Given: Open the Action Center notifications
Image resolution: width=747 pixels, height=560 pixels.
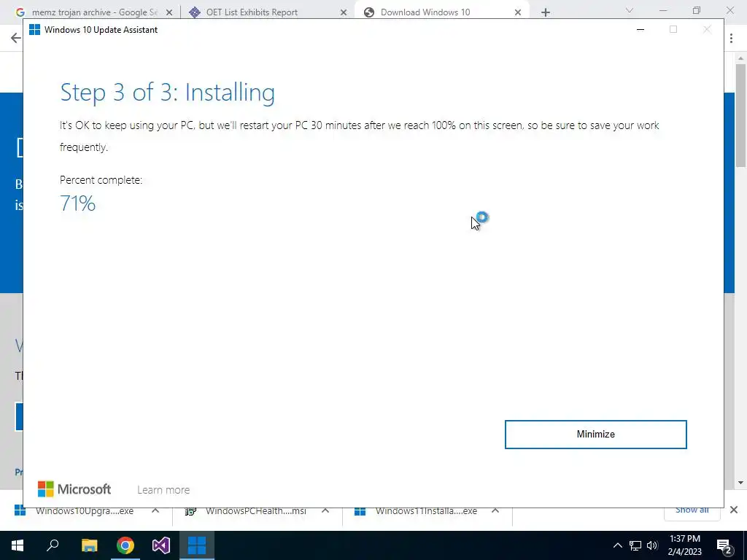Looking at the screenshot, I should 724,545.
